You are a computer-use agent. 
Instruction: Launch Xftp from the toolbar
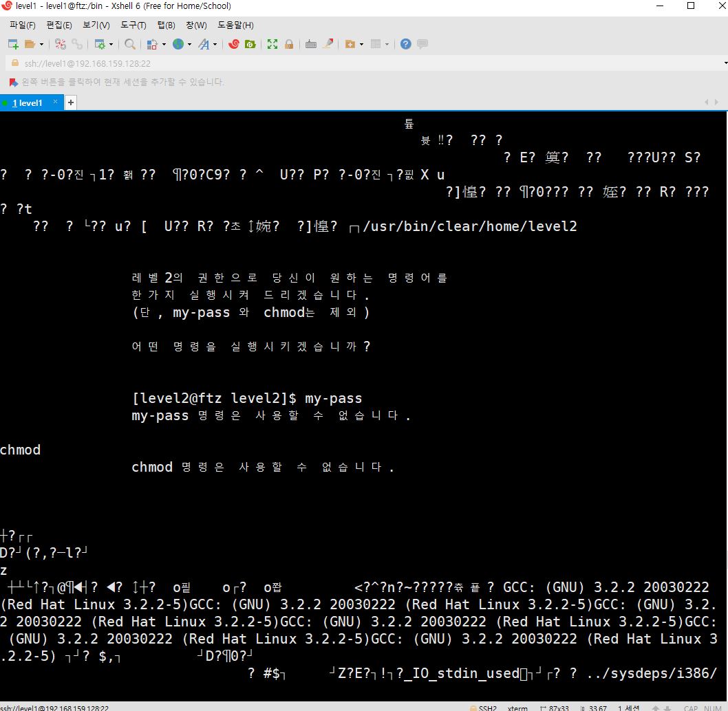click(x=250, y=44)
